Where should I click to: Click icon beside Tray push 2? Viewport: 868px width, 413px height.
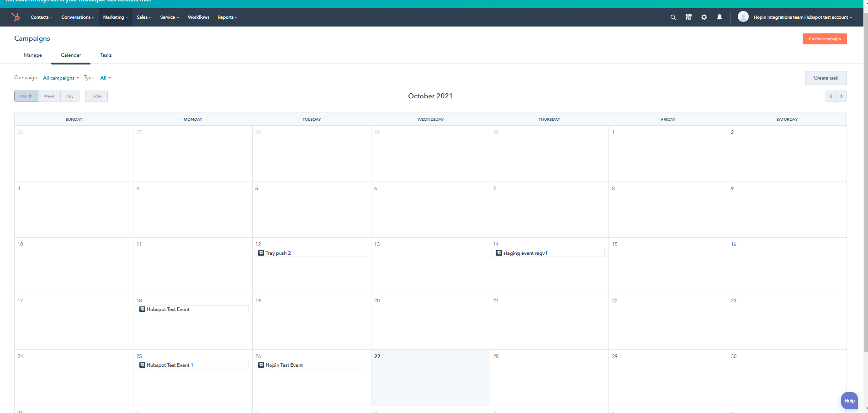[x=261, y=253]
